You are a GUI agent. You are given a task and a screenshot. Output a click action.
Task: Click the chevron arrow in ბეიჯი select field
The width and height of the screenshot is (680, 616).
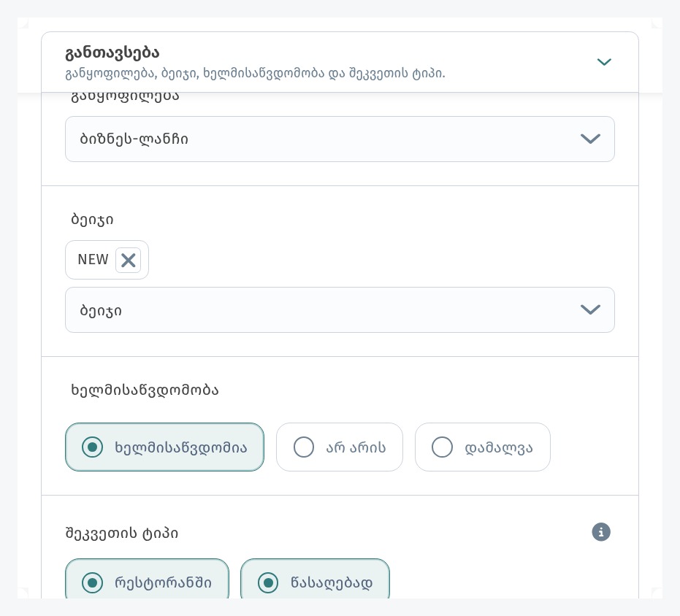[x=590, y=309]
